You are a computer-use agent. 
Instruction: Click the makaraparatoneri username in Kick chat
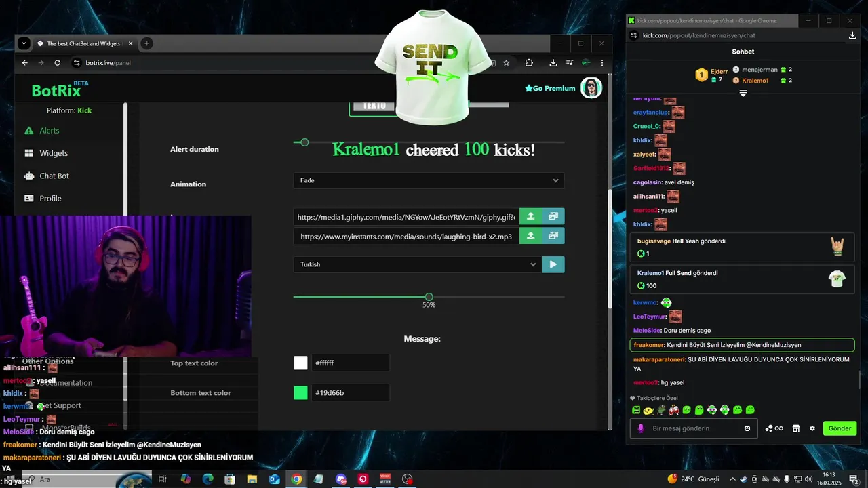[x=659, y=359]
